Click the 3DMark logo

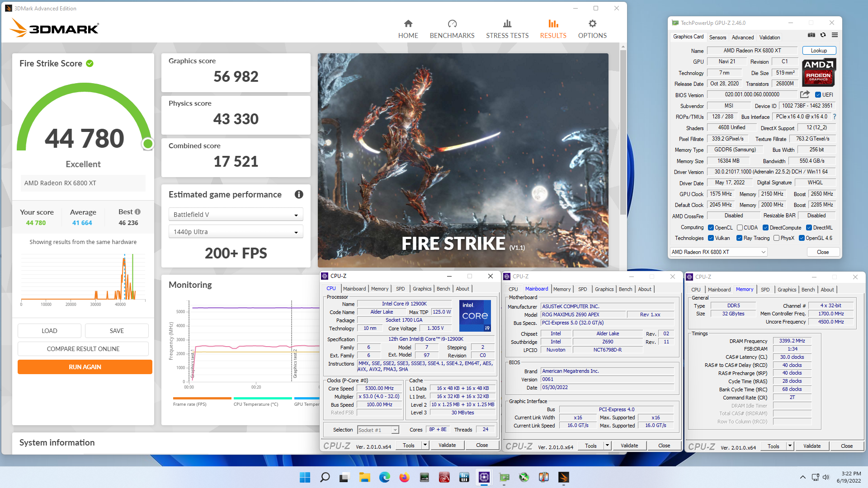tap(54, 28)
